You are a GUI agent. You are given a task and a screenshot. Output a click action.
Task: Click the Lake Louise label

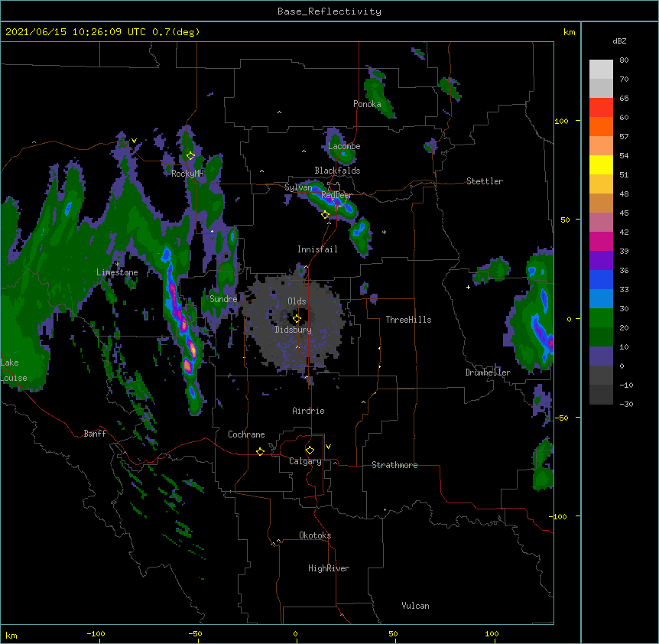point(14,370)
